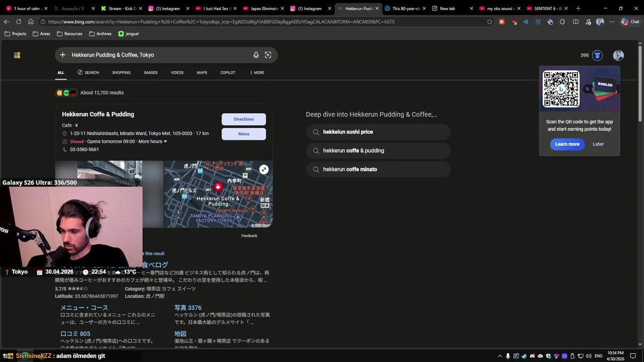This screenshot has width=644, height=362.
Task: Expand the map with arrow icon
Action: tap(264, 169)
